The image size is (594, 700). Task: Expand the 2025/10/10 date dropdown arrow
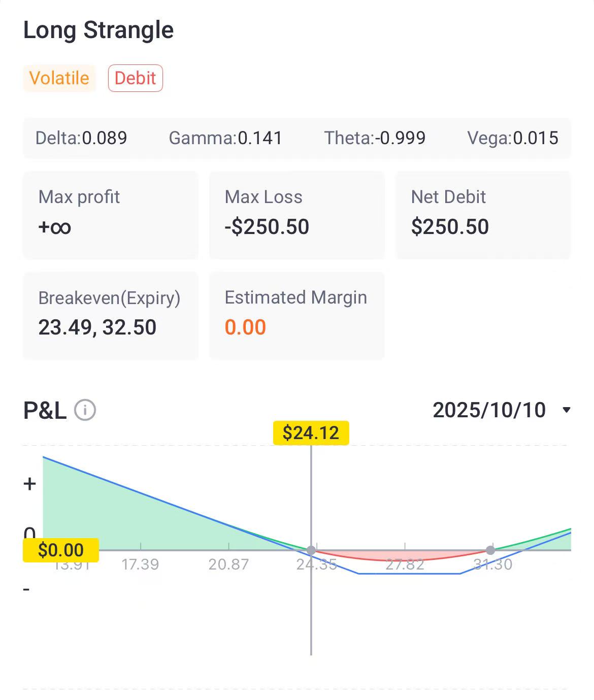click(567, 410)
